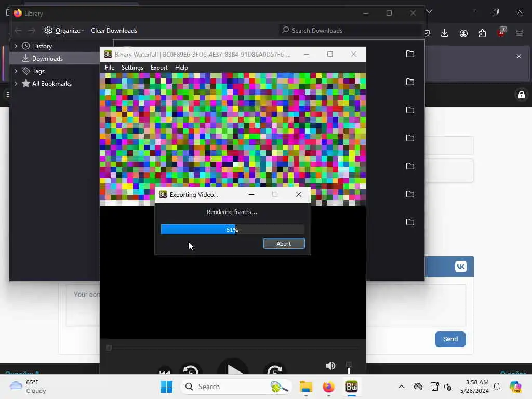Open the Firefox hamburger menu
The width and height of the screenshot is (532, 399).
[520, 33]
